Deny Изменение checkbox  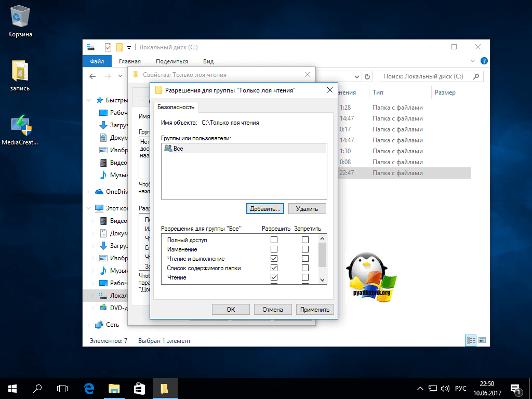pos(305,249)
